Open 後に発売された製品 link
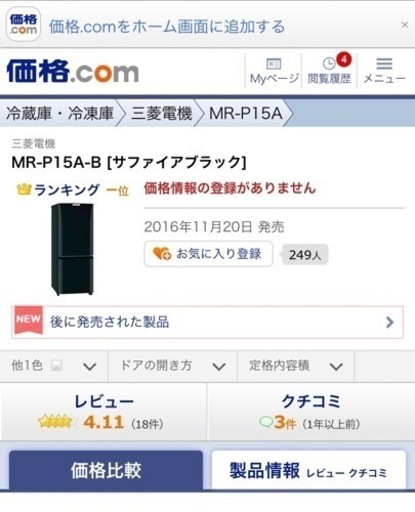Viewport: 415px width, 512px height. [207, 322]
